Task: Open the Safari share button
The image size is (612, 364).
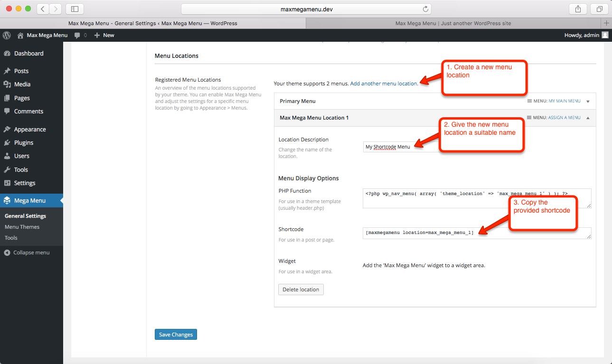Action: (578, 9)
